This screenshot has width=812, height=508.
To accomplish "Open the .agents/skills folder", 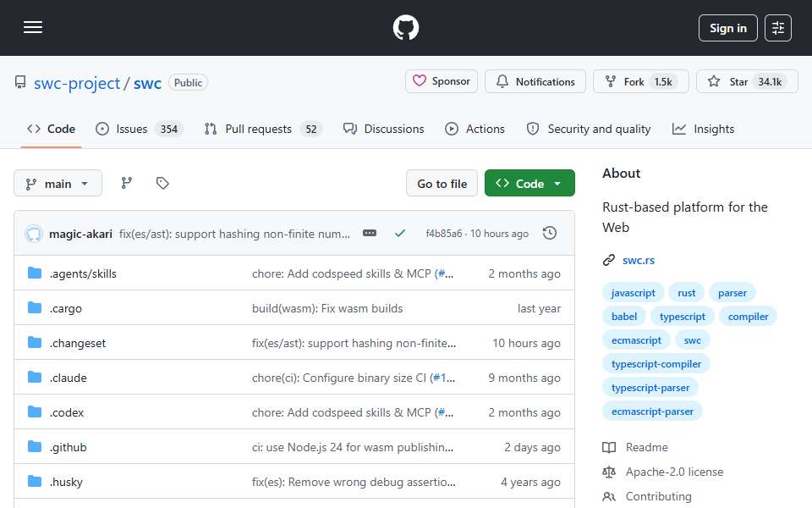I will coord(83,273).
